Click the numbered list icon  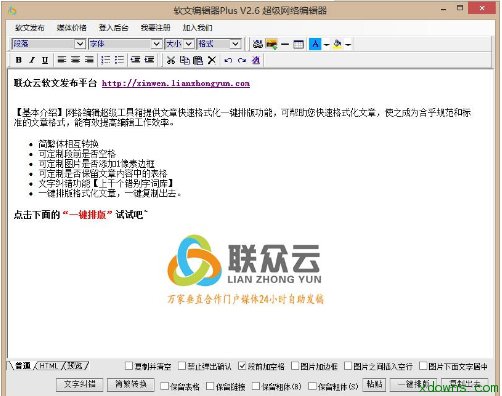(105, 60)
